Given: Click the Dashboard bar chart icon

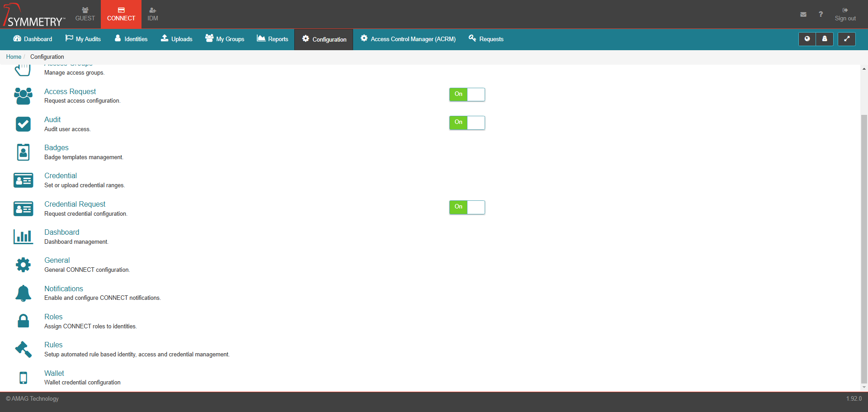Looking at the screenshot, I should [23, 237].
